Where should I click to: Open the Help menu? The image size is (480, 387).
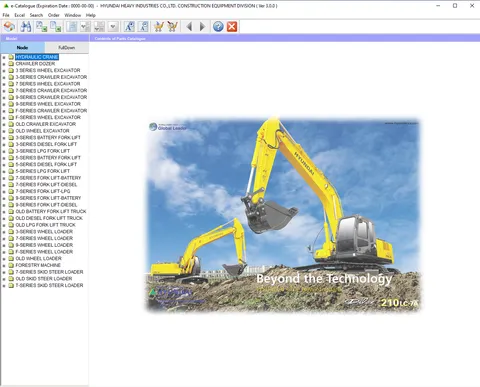coord(91,15)
